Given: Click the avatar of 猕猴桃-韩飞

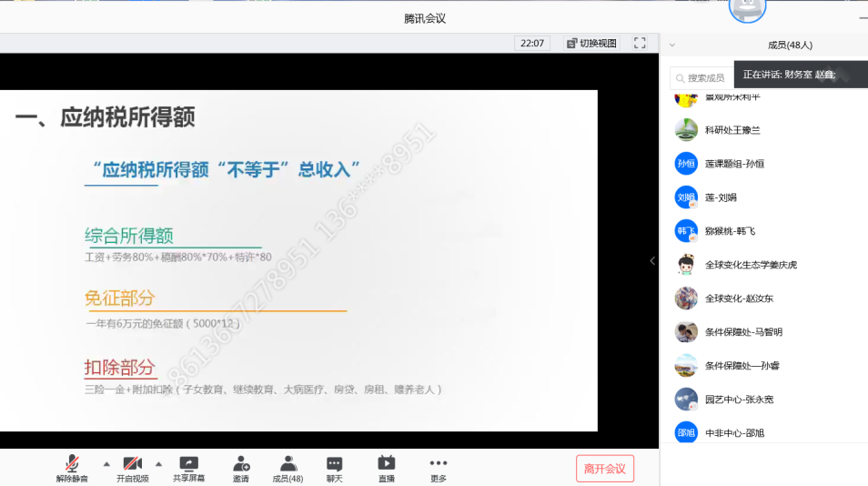Looking at the screenshot, I should pyautogui.click(x=686, y=231).
